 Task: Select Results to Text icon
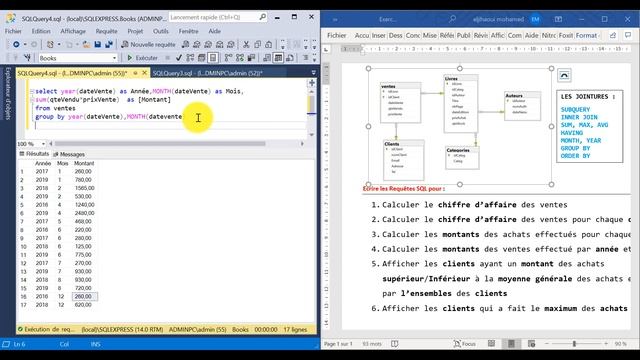(x=267, y=58)
